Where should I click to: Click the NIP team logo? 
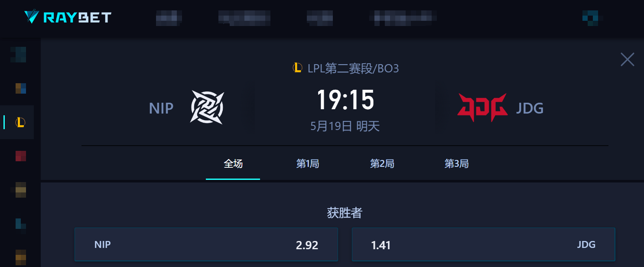(207, 107)
